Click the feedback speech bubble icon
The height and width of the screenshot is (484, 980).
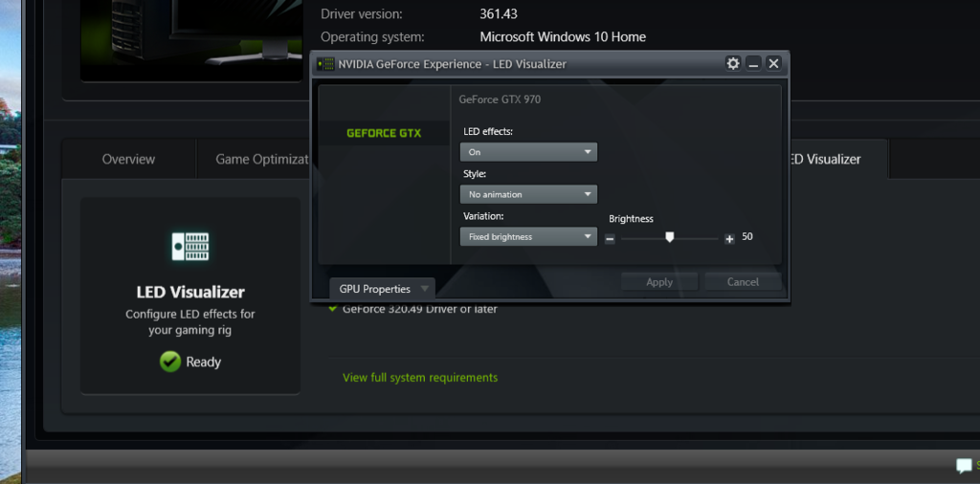[964, 465]
